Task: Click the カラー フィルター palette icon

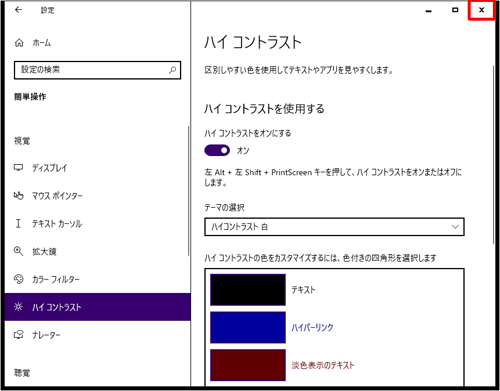Action: (19, 279)
